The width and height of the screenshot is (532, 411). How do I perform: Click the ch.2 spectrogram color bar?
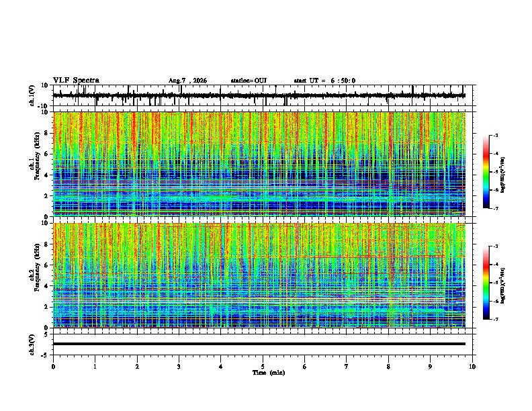(486, 283)
